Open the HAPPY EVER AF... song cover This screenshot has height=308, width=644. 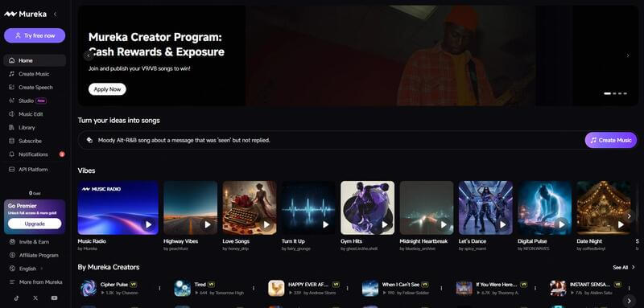[276, 289]
